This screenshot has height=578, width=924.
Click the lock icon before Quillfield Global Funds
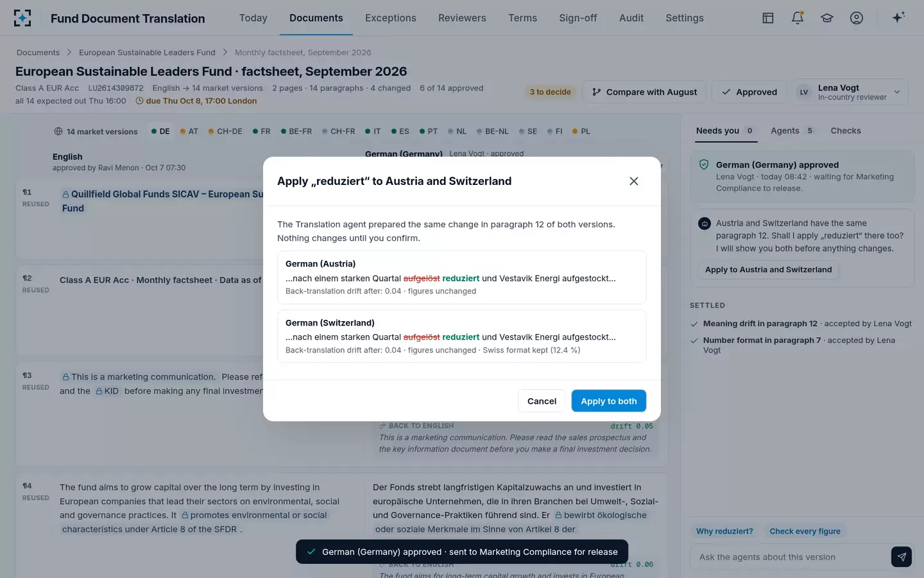(65, 195)
